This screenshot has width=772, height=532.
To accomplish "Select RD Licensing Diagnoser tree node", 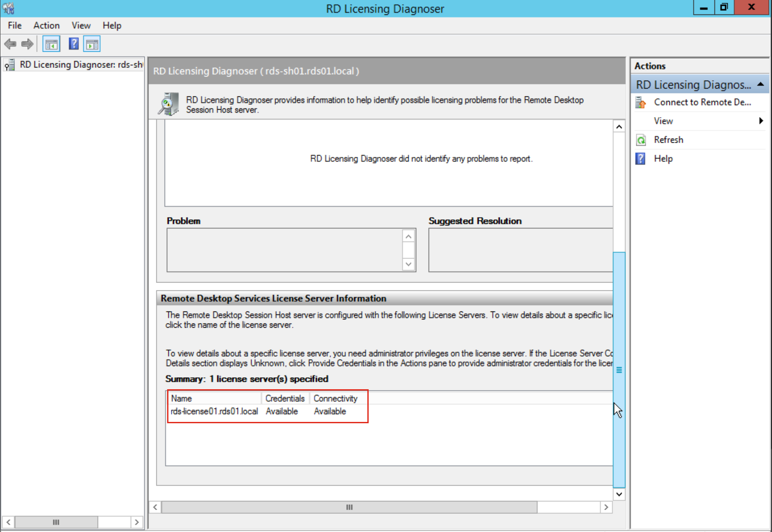I will pos(81,65).
